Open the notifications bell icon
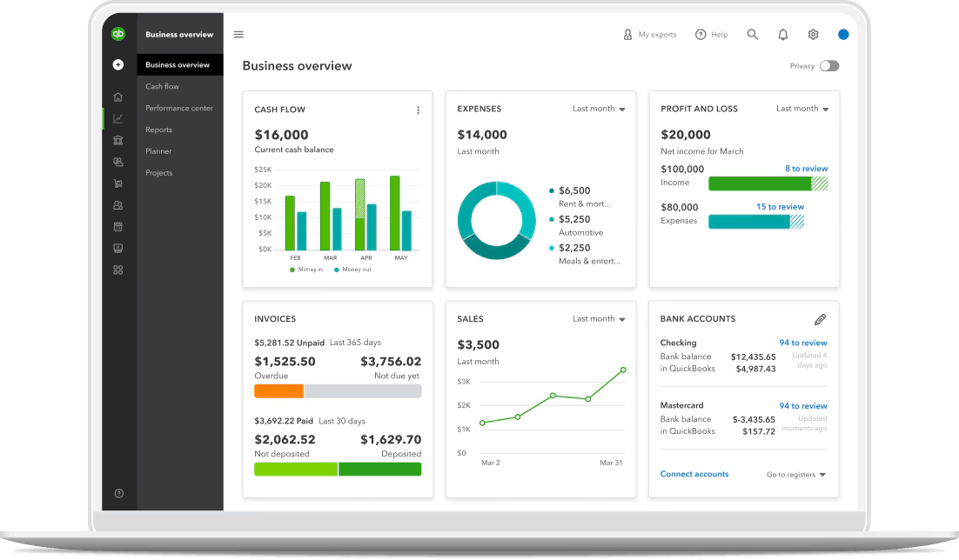The height and width of the screenshot is (560, 959). (x=782, y=34)
